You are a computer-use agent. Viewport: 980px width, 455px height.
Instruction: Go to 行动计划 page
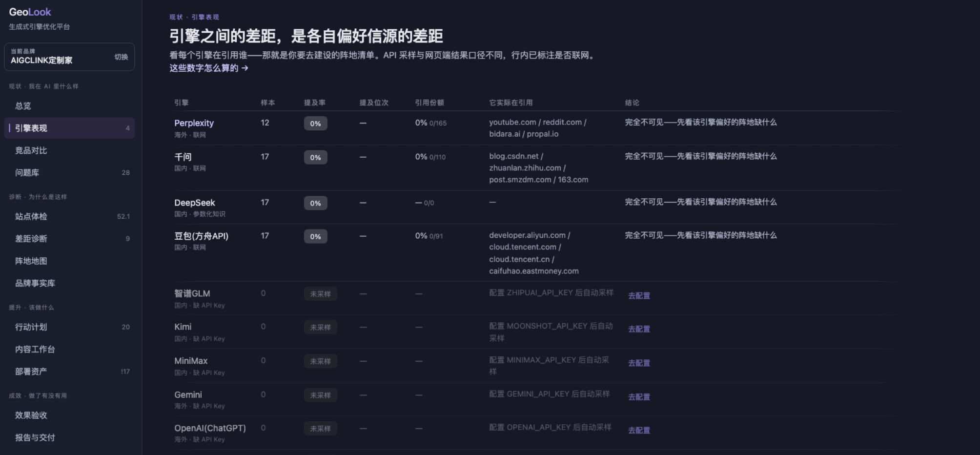click(x=69, y=327)
